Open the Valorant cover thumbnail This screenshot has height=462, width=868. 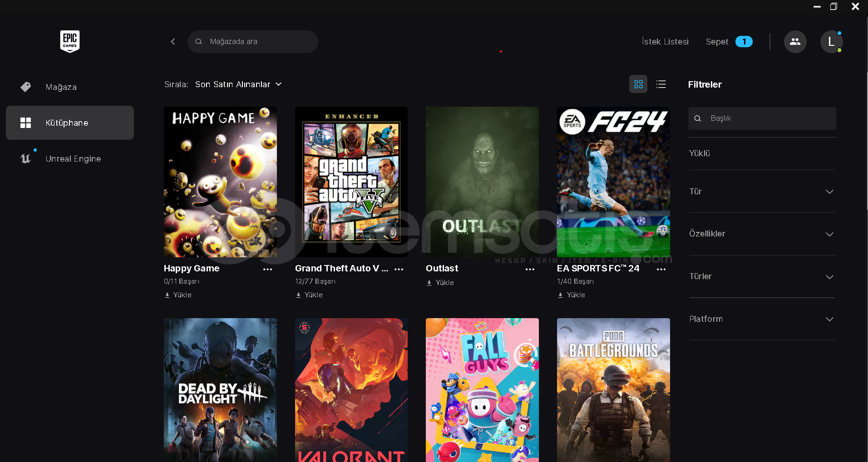coord(351,390)
